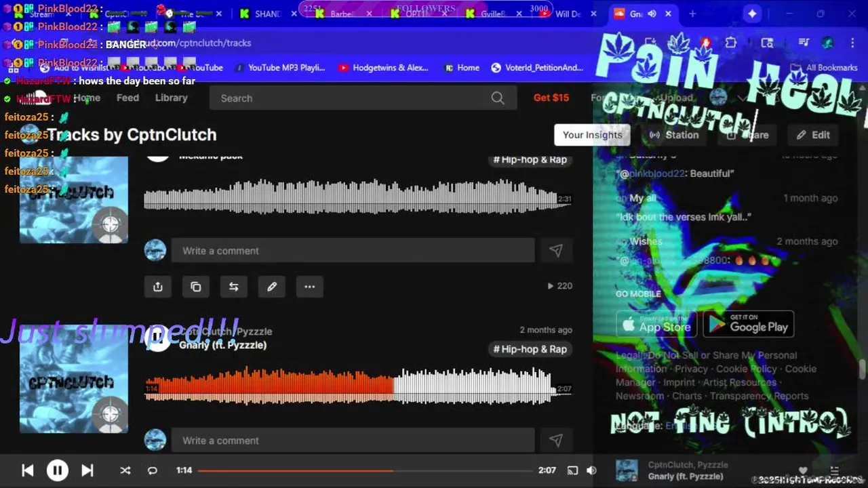Open the Charts footer link
The image size is (868, 488).
pyautogui.click(x=687, y=396)
